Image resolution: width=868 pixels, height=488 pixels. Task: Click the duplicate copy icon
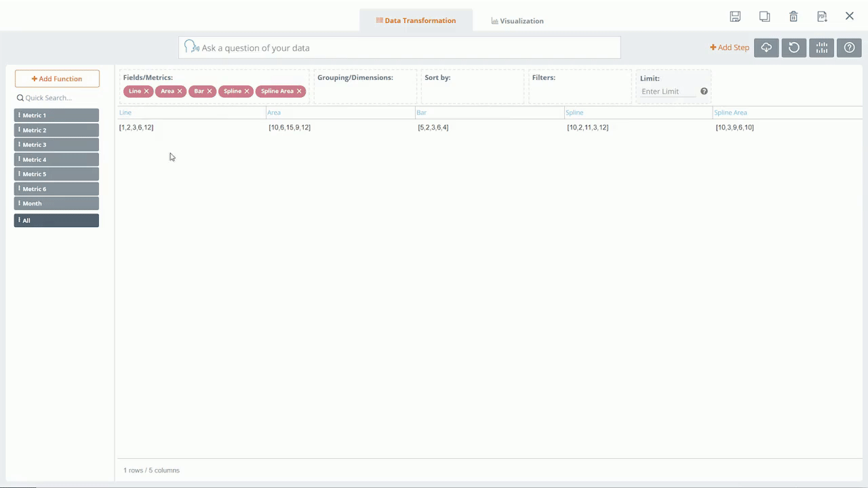point(764,17)
